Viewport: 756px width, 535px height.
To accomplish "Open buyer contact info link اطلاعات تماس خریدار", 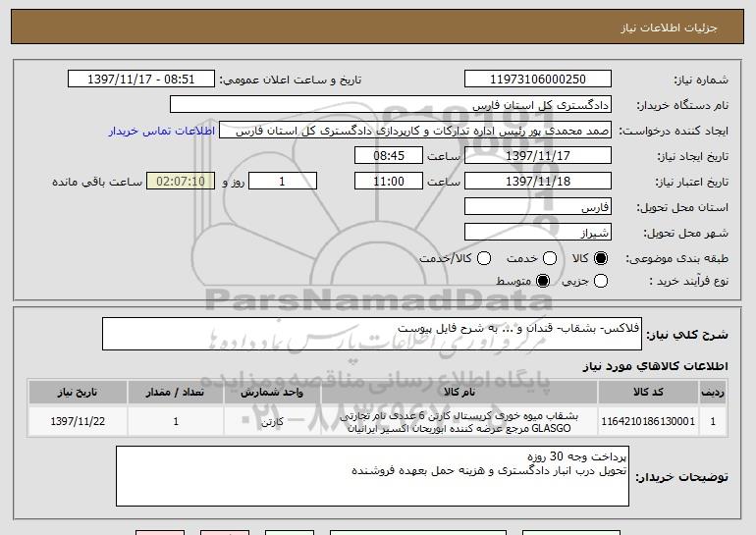I will (162, 132).
